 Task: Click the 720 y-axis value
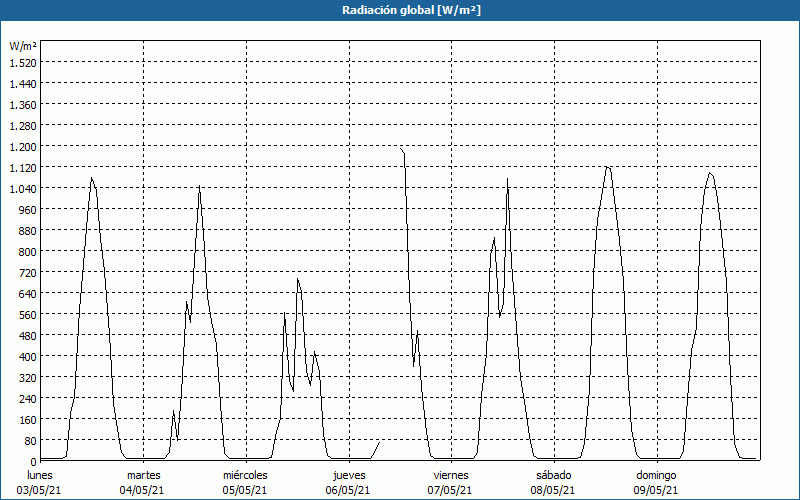coord(28,272)
